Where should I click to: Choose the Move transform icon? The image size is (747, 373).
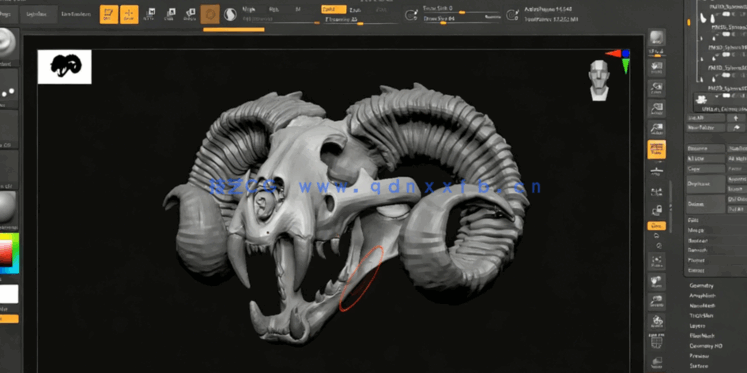pyautogui.click(x=149, y=14)
